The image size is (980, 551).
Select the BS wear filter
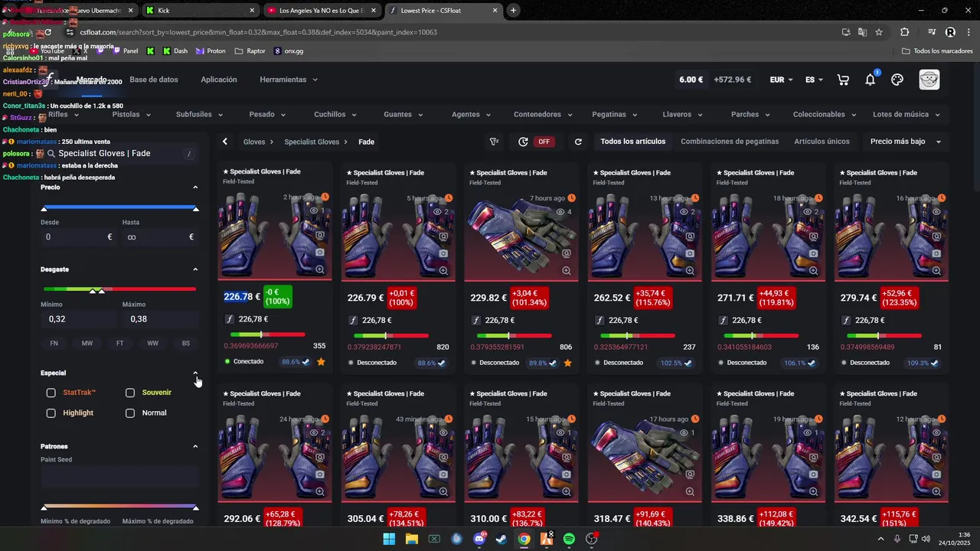pos(186,344)
